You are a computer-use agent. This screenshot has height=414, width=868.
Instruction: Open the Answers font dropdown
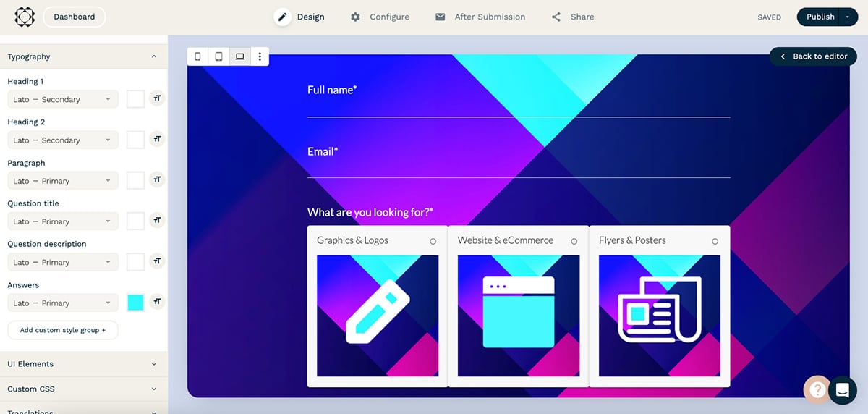click(63, 303)
